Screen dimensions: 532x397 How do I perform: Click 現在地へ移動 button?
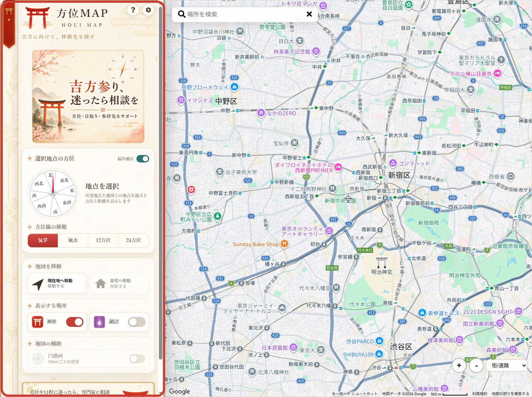point(57,283)
